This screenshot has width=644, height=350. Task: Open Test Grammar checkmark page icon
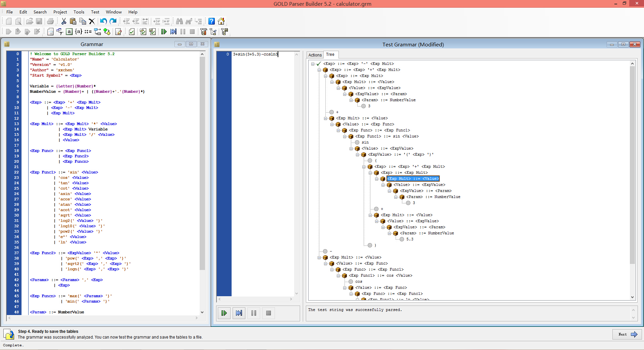click(x=132, y=32)
